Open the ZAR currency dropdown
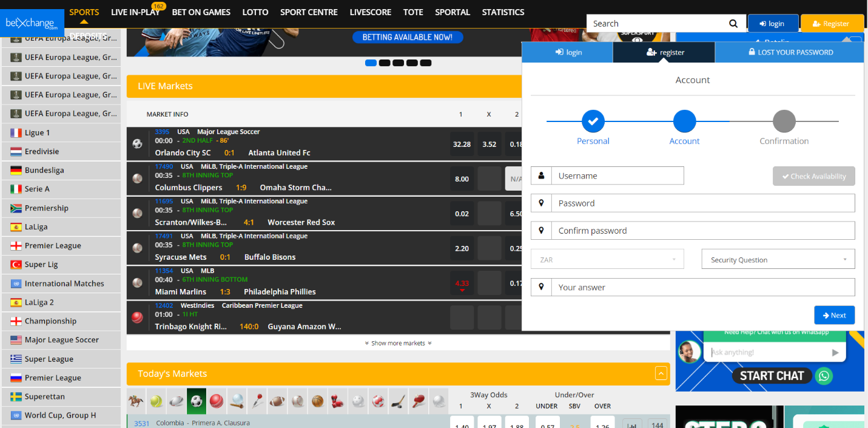 [x=607, y=259]
